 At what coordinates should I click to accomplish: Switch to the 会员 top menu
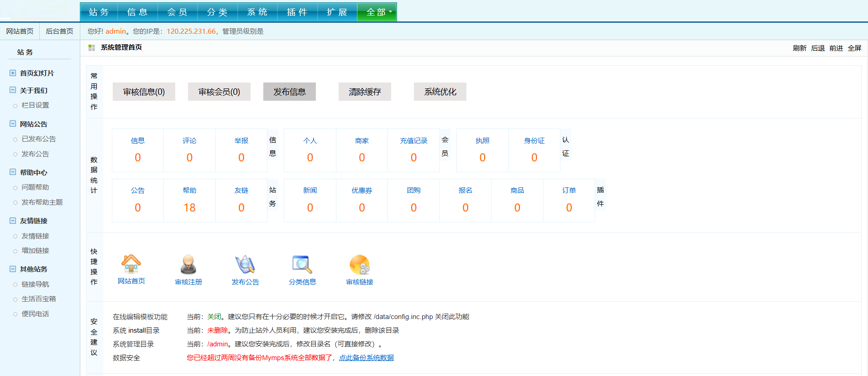(x=178, y=12)
